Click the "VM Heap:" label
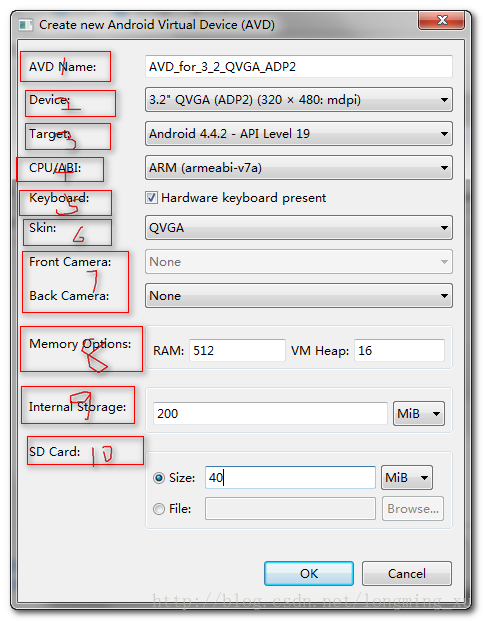 (x=320, y=351)
